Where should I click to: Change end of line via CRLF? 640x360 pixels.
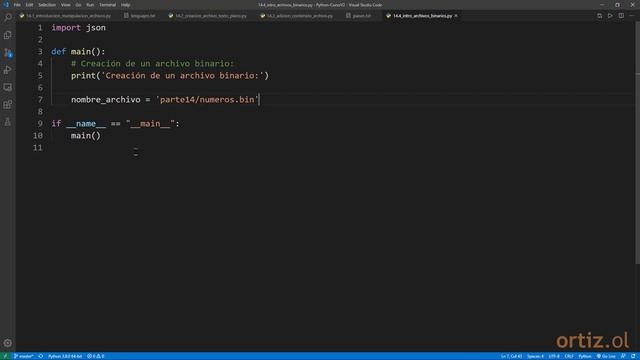[569, 356]
